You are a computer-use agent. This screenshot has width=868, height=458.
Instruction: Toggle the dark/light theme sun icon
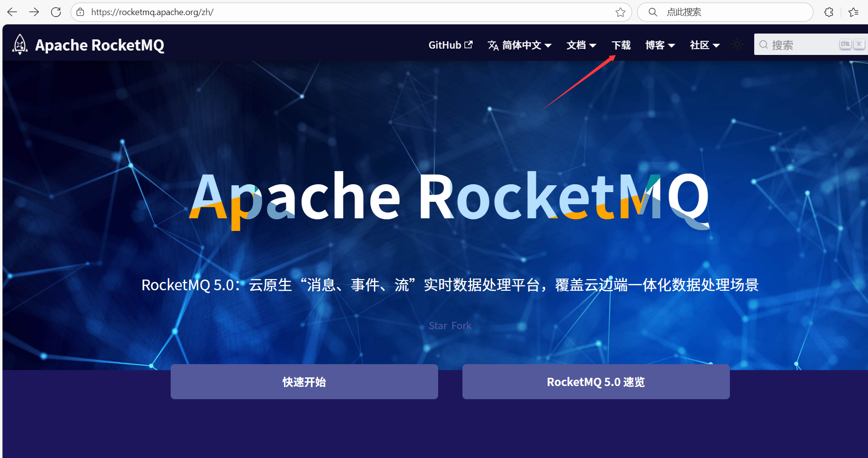(737, 45)
